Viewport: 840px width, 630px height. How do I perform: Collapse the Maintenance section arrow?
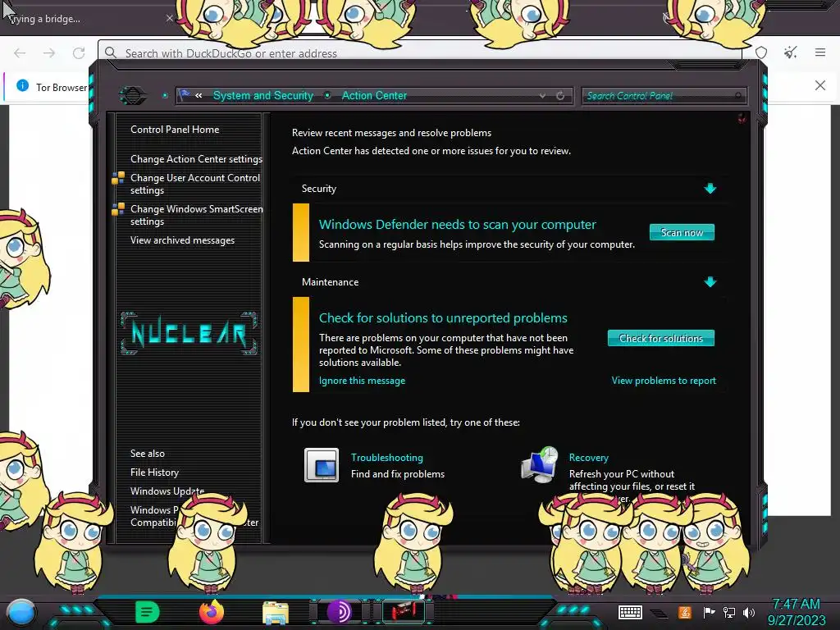(710, 282)
